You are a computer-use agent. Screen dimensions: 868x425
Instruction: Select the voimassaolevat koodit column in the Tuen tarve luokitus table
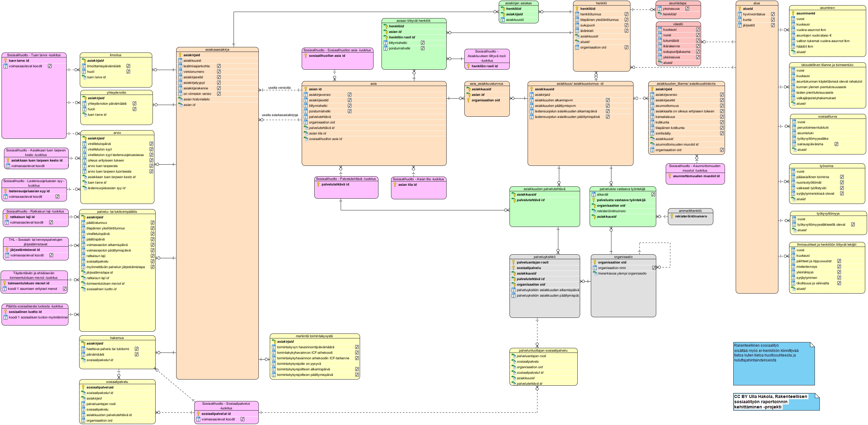click(x=25, y=66)
